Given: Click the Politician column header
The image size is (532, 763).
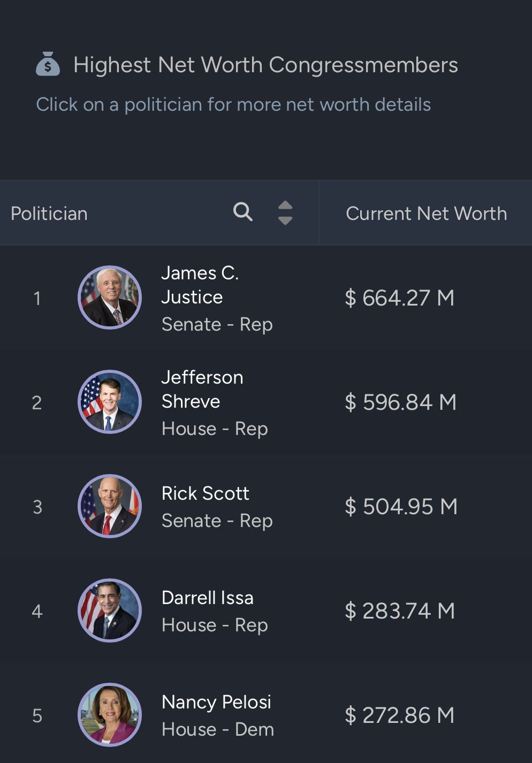Looking at the screenshot, I should [x=49, y=213].
